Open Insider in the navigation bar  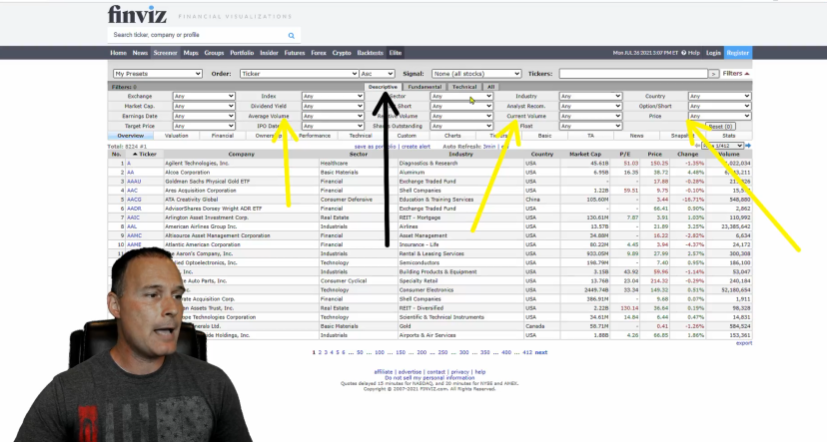[x=269, y=53]
